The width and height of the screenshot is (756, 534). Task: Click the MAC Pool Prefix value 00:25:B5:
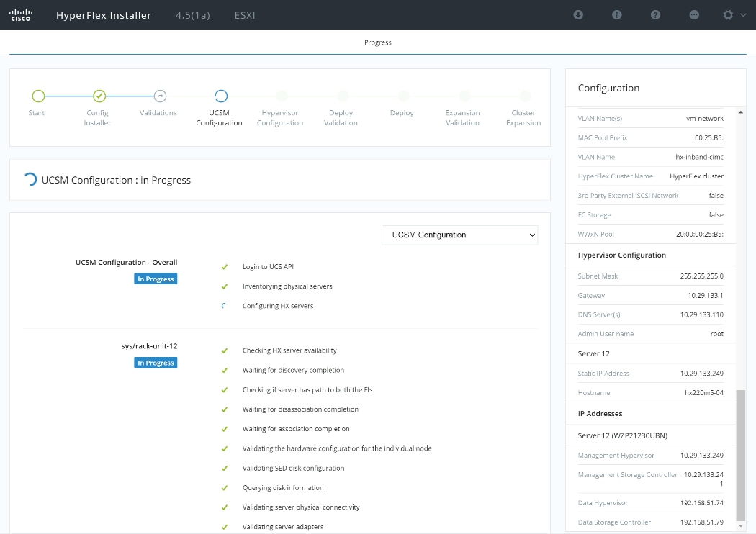tap(708, 138)
